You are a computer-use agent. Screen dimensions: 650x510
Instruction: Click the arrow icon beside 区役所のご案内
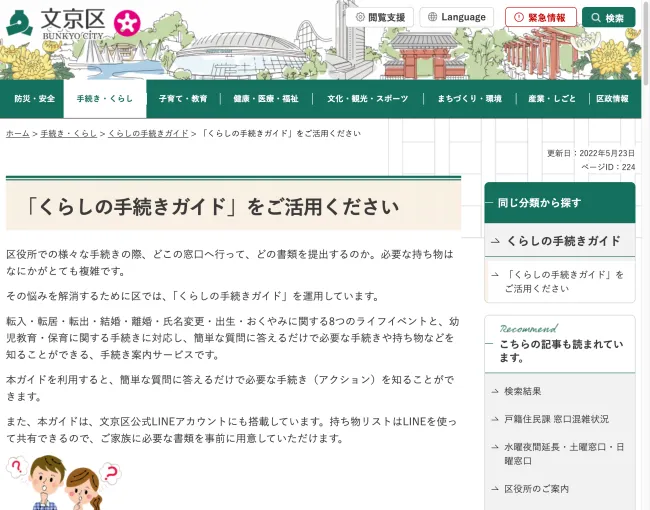tap(495, 489)
